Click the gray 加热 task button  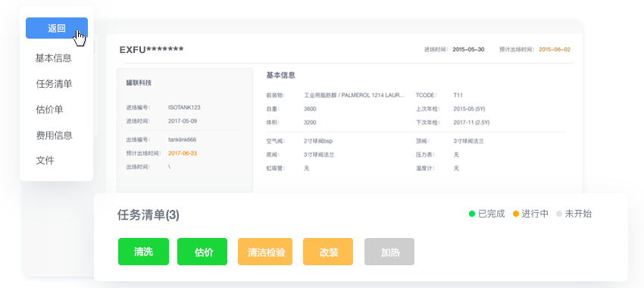click(x=389, y=252)
